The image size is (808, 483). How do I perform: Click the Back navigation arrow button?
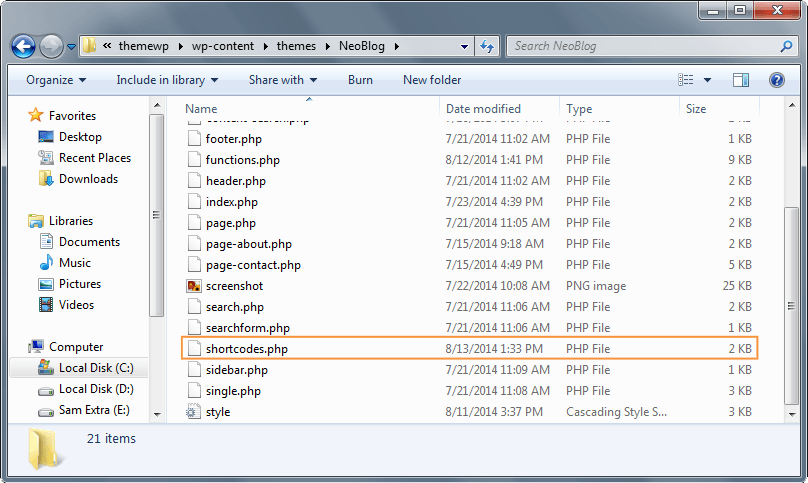coord(24,46)
